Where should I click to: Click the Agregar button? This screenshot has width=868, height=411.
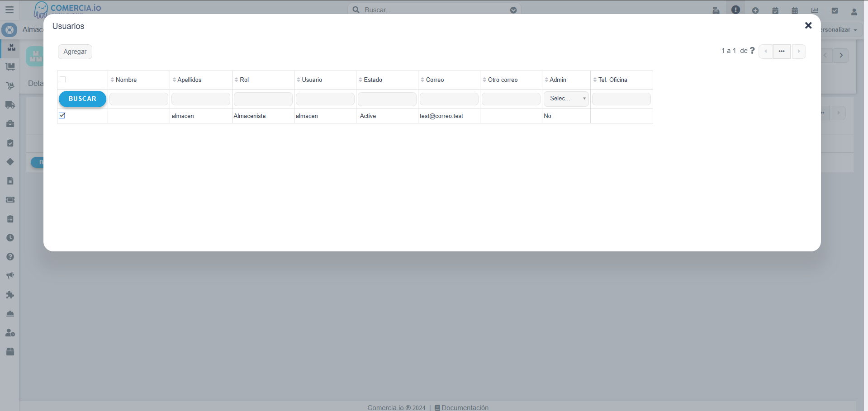[x=75, y=52]
